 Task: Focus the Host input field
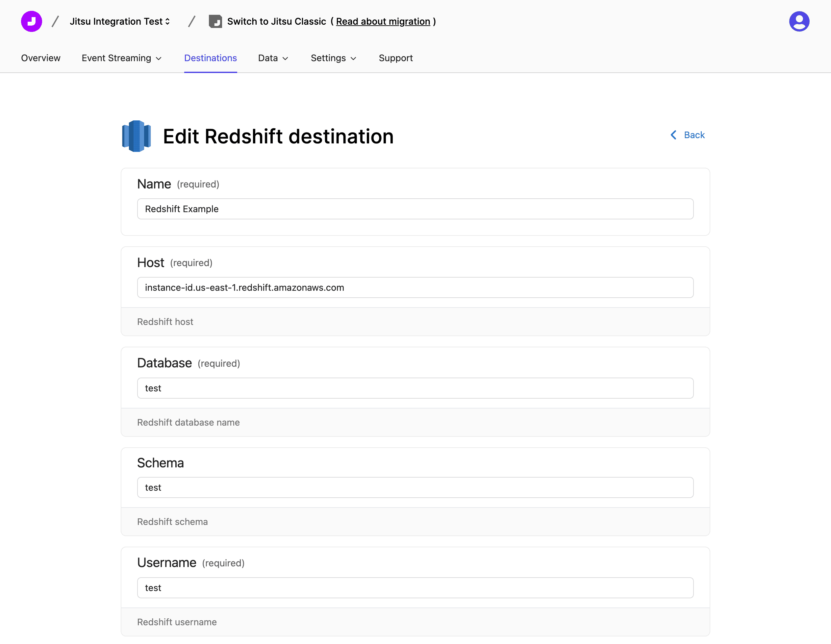click(415, 287)
